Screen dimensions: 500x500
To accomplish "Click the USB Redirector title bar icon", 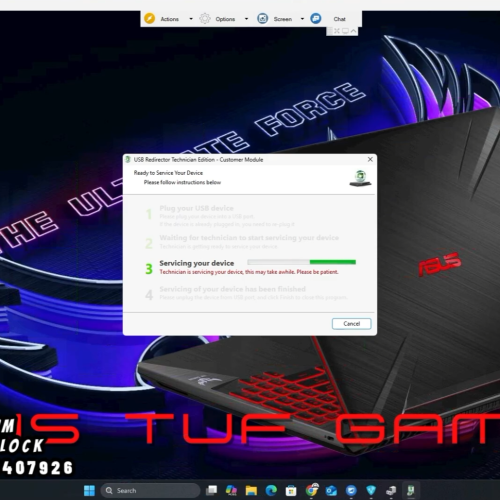I will click(x=128, y=159).
